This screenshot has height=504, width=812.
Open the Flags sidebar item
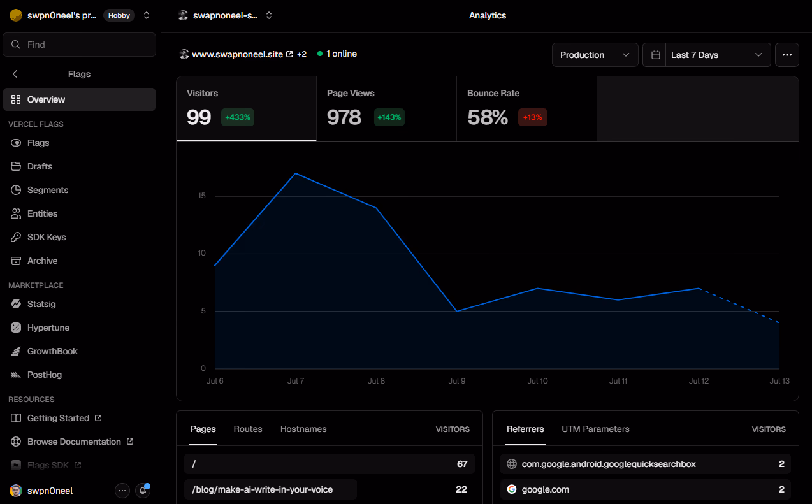[x=80, y=143]
